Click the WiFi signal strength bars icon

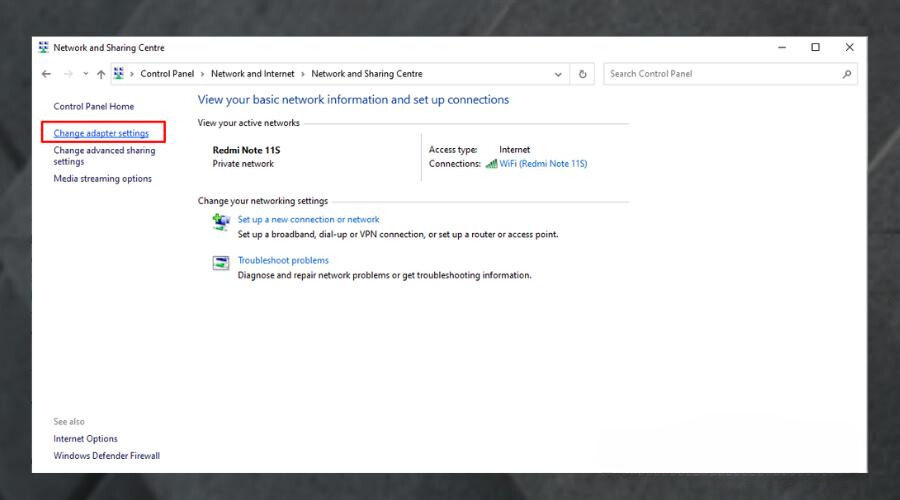point(491,164)
